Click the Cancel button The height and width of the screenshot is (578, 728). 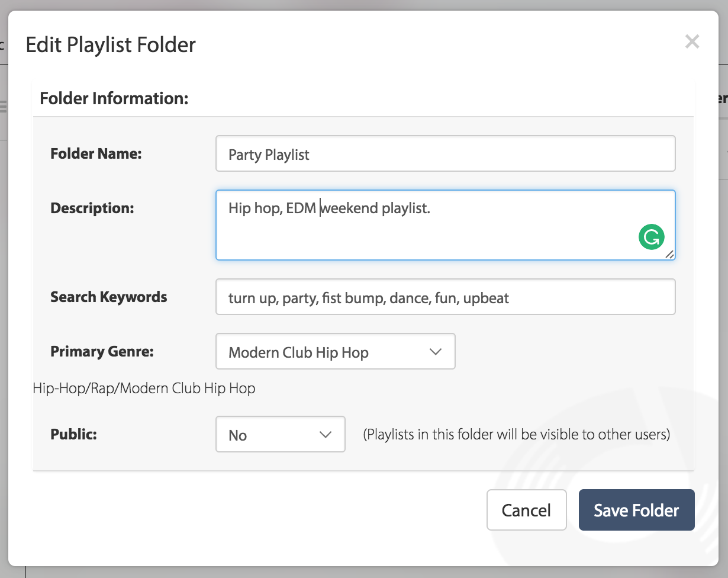point(526,510)
